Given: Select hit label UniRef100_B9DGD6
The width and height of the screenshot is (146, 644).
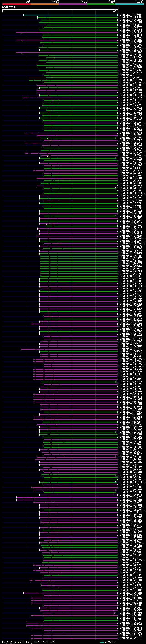Looking at the screenshot, I should 131,55.
